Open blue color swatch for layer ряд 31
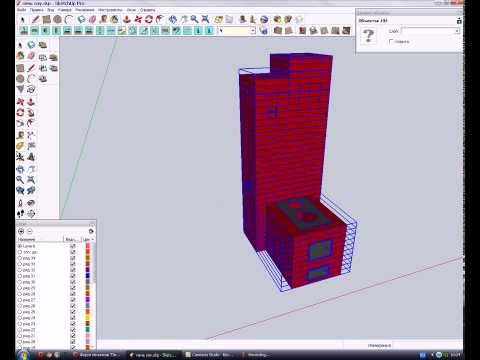Screen dimensions: 480x360 [88, 276]
